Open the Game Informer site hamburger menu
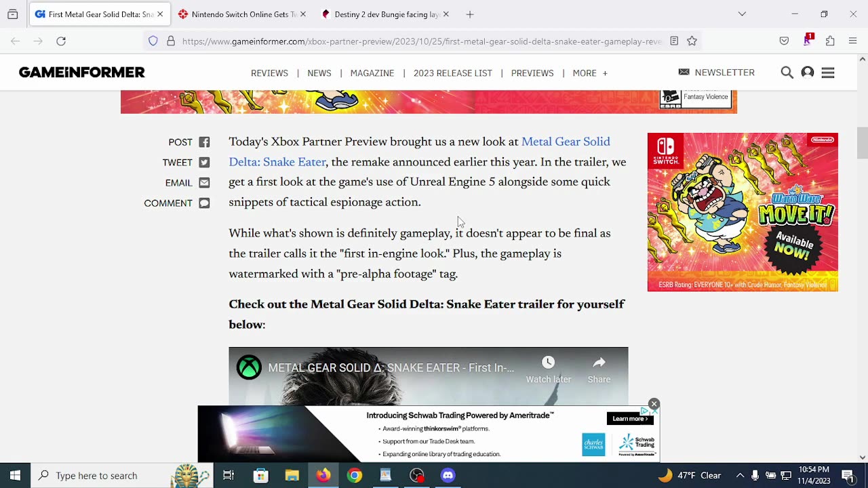This screenshot has height=488, width=868. tap(828, 73)
